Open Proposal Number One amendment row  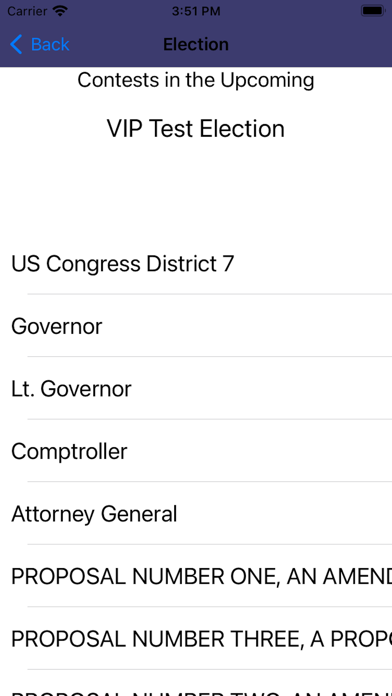point(196,576)
